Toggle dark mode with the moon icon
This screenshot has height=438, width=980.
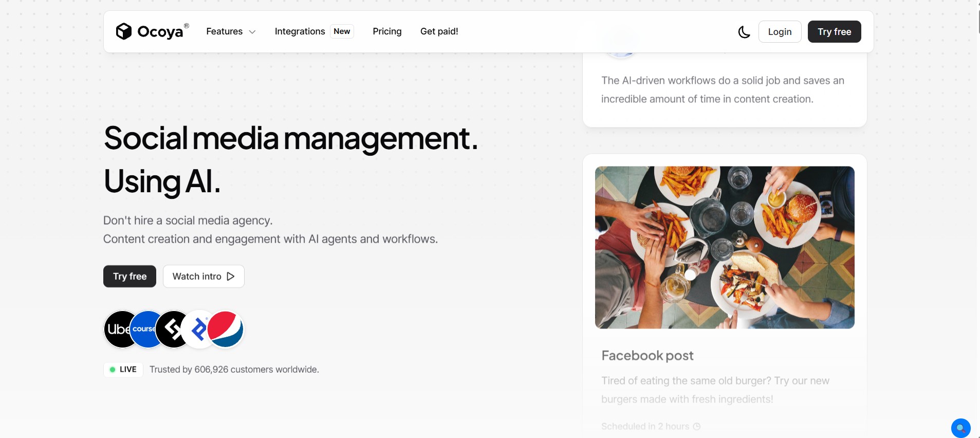[x=744, y=32]
